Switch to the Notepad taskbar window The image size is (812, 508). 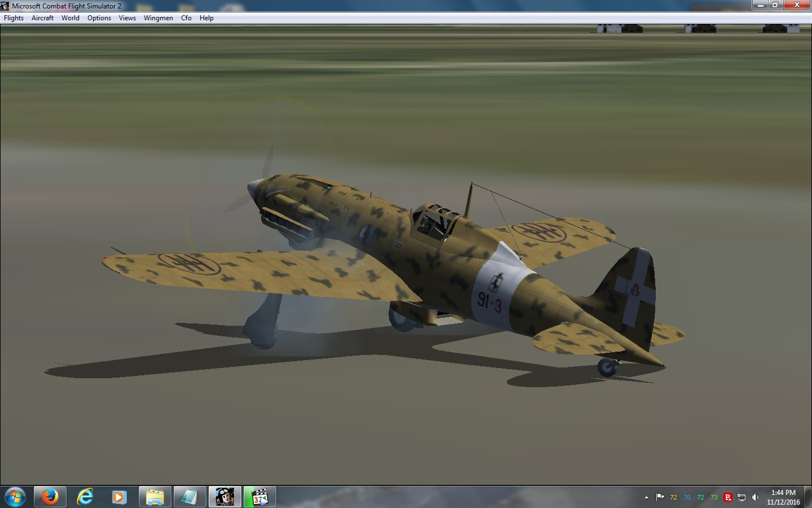[189, 497]
